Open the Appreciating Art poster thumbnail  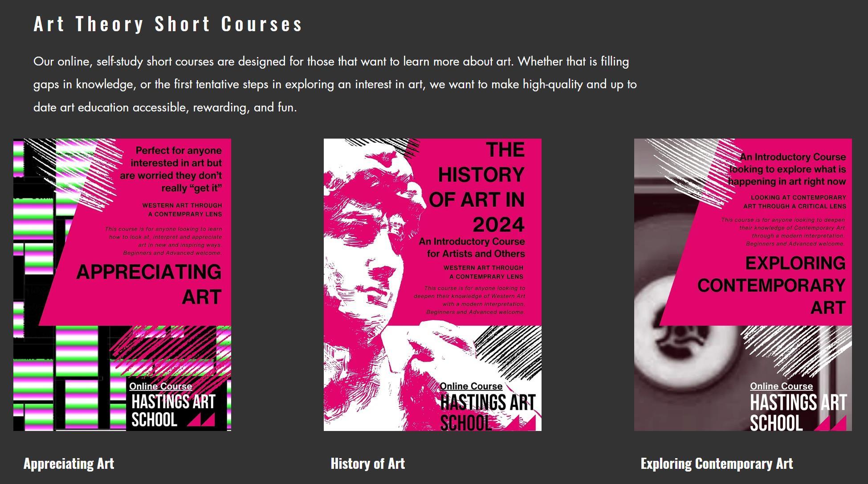click(x=122, y=285)
